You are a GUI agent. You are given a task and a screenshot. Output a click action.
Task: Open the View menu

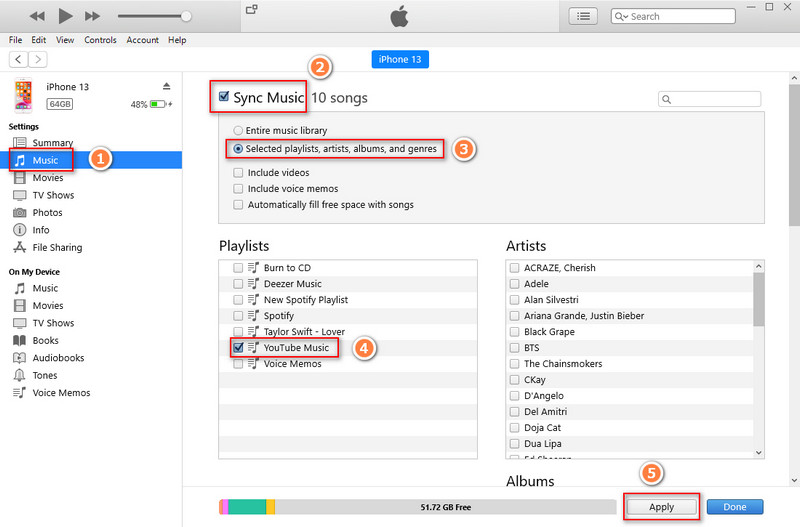(65, 40)
